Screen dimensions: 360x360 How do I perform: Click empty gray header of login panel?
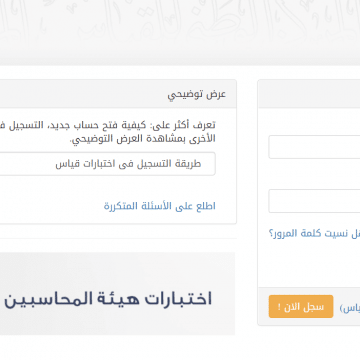[x=309, y=94]
